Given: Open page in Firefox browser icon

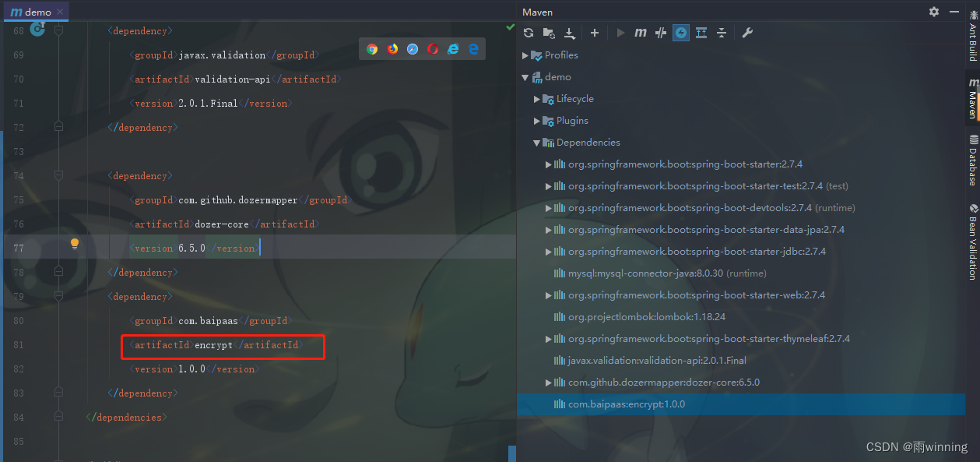Looking at the screenshot, I should click(392, 49).
